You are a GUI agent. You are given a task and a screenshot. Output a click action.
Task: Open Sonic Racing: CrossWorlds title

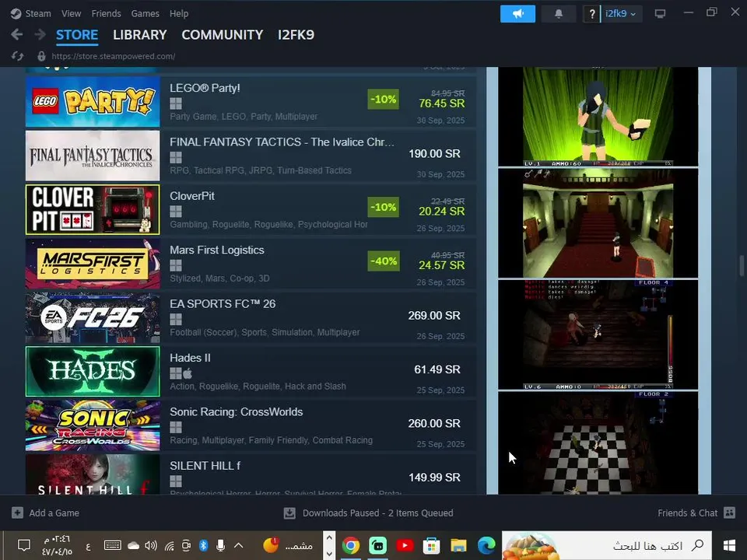tap(237, 412)
